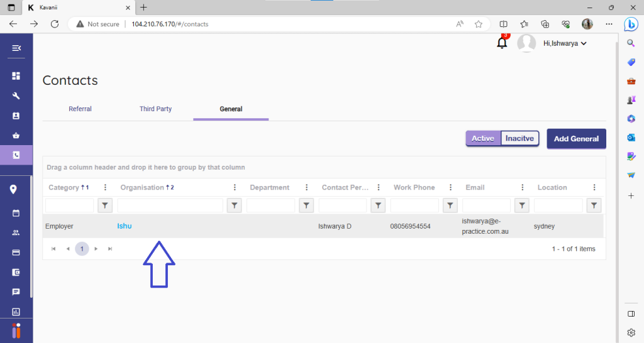Click the filter icon for Category column

pos(105,205)
